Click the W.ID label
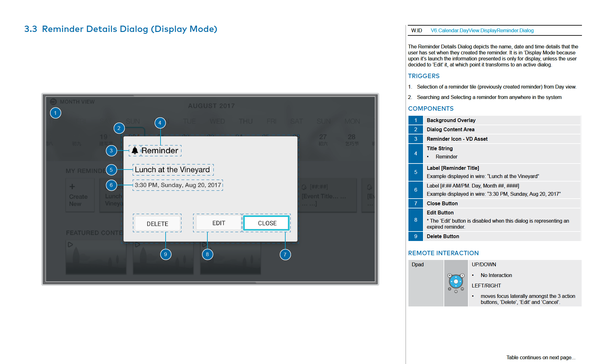Screen dimensions: 600x364 [416, 30]
